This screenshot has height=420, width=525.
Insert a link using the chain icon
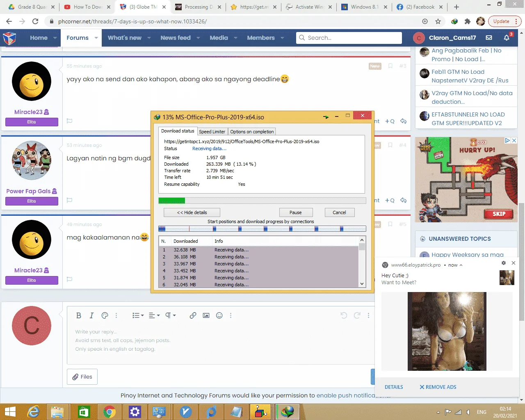pyautogui.click(x=193, y=315)
